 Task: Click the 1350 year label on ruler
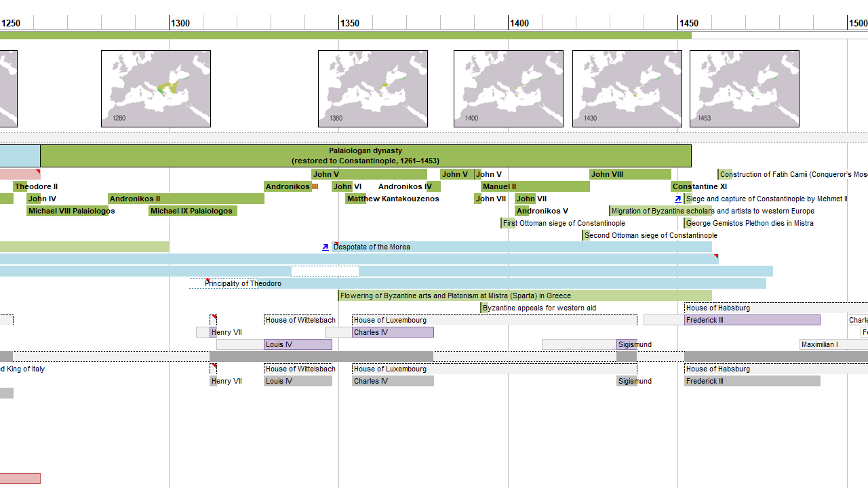(350, 23)
